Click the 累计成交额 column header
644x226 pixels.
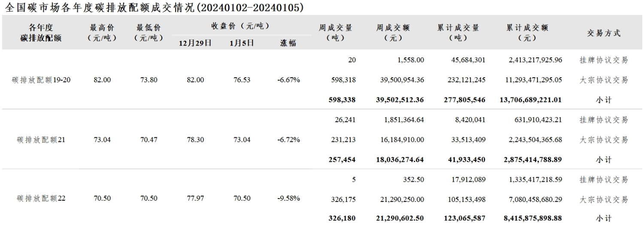click(x=527, y=33)
